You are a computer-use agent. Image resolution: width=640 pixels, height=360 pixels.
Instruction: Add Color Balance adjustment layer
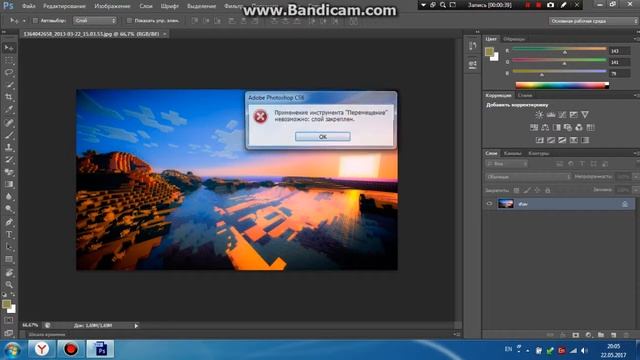pos(545,127)
